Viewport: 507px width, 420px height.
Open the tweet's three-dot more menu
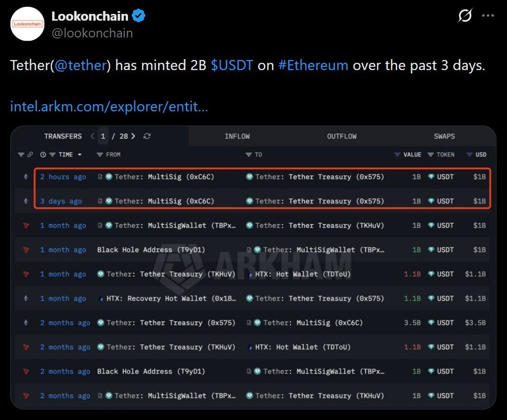[488, 15]
